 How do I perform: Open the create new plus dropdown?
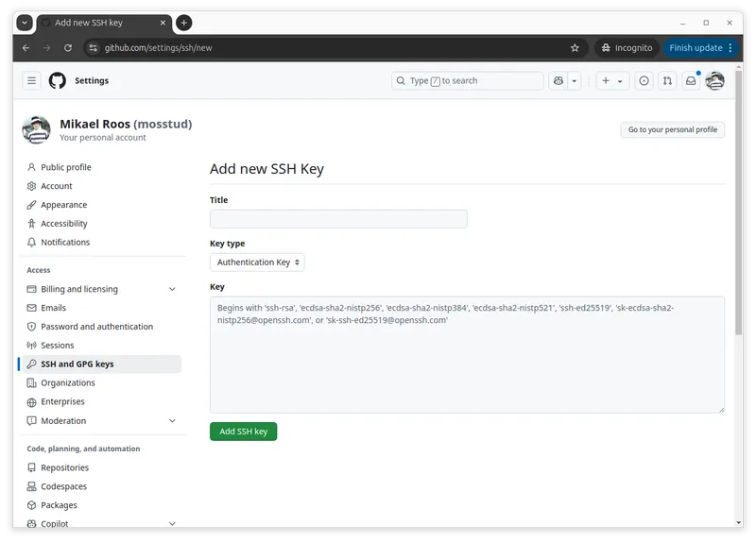(x=612, y=81)
